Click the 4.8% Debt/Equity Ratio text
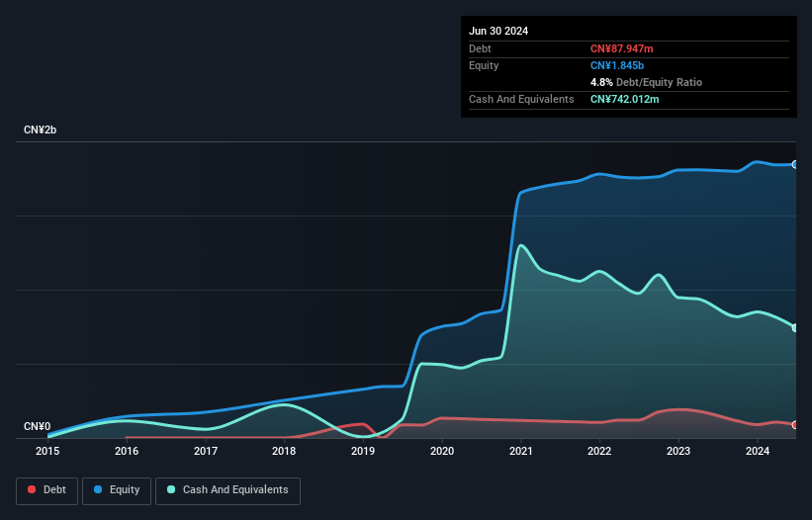The height and width of the screenshot is (520, 812). point(646,82)
